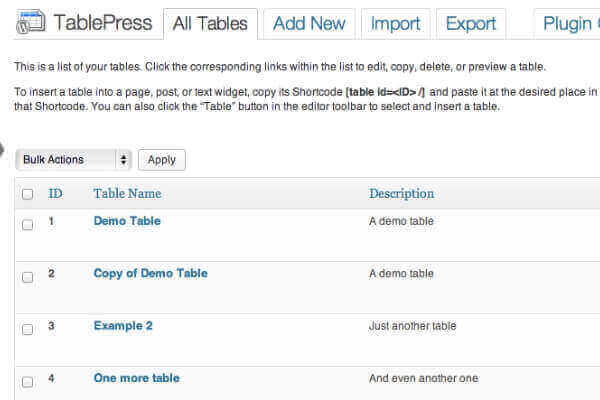This screenshot has width=600, height=400.
Task: Tick the checkbox for Example 2
Action: pyautogui.click(x=28, y=329)
